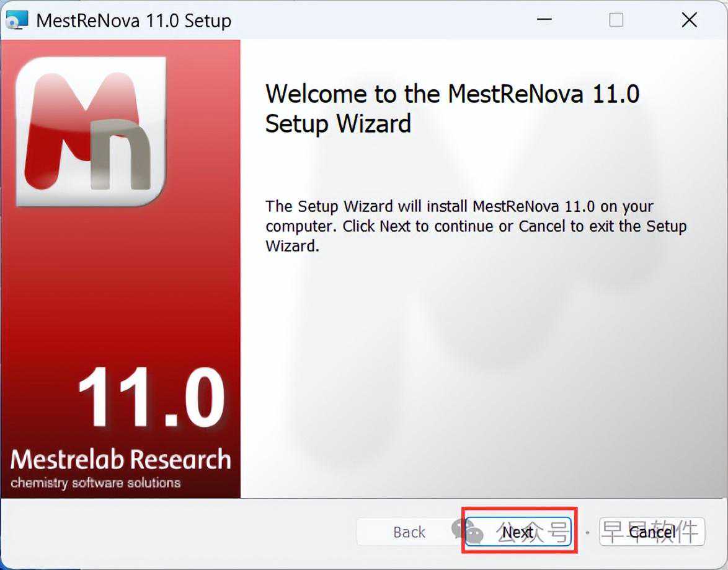Click the WeChat watermark icon
728x570 pixels.
[466, 531]
